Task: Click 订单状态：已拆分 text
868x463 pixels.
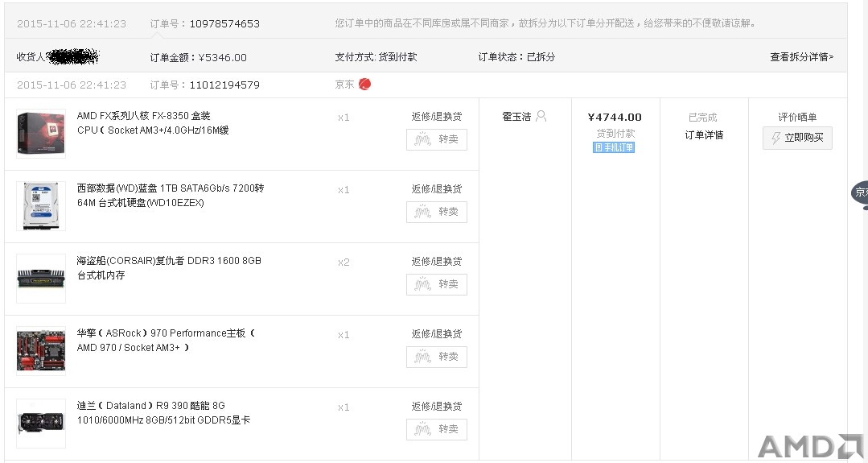Action: (516, 57)
